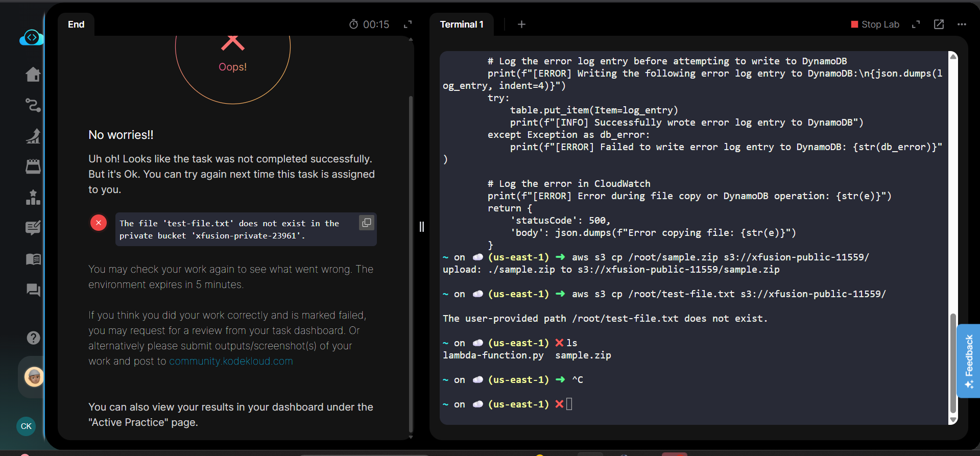The height and width of the screenshot is (456, 980).
Task: Open the three-dots more options menu
Action: pyautogui.click(x=962, y=25)
